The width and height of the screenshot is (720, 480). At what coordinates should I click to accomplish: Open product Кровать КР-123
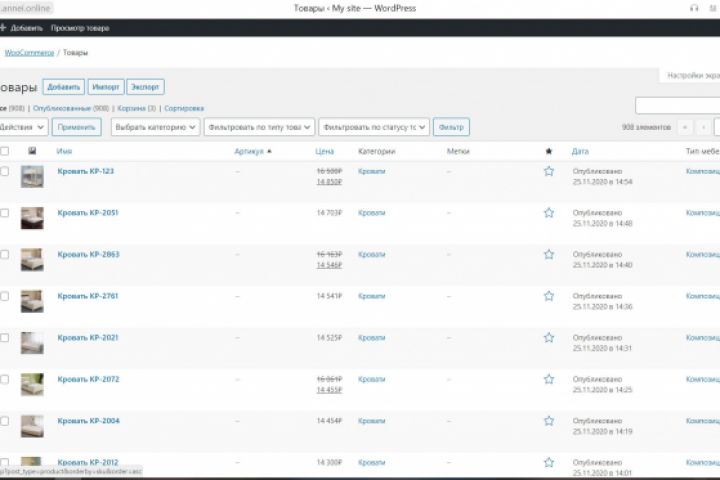click(x=85, y=171)
